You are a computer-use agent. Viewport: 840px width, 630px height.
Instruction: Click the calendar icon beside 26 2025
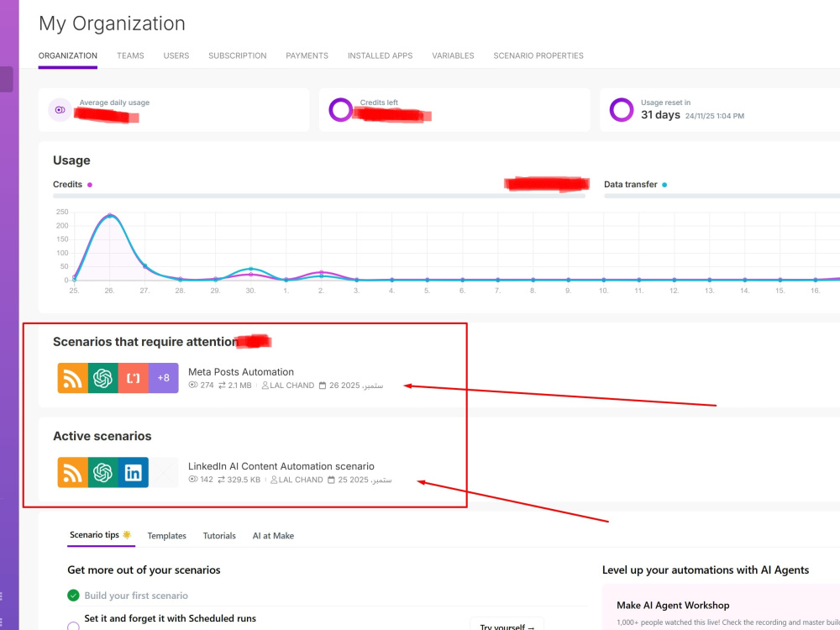pos(323,386)
